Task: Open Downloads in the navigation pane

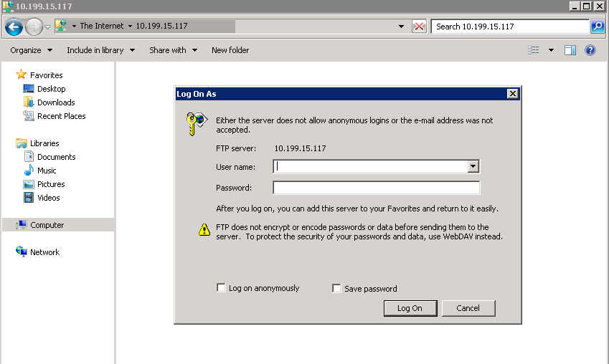Action: [56, 102]
